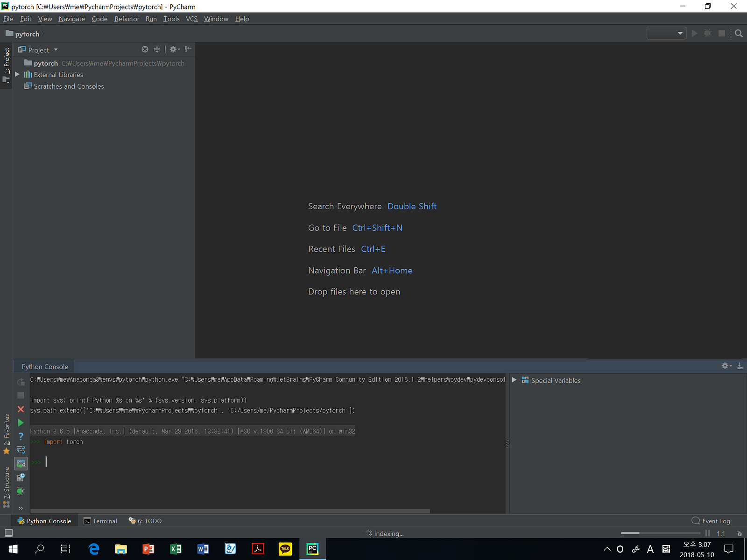Toggle Project side tool window tab
Viewport: 747px width, 560px height.
(6, 65)
